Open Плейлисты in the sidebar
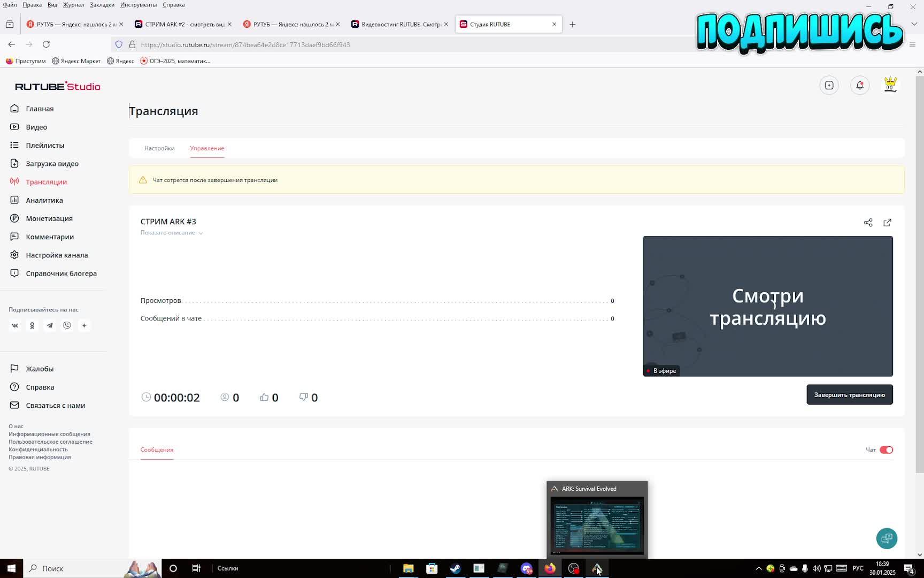Screen dimensions: 924x578 coord(45,145)
